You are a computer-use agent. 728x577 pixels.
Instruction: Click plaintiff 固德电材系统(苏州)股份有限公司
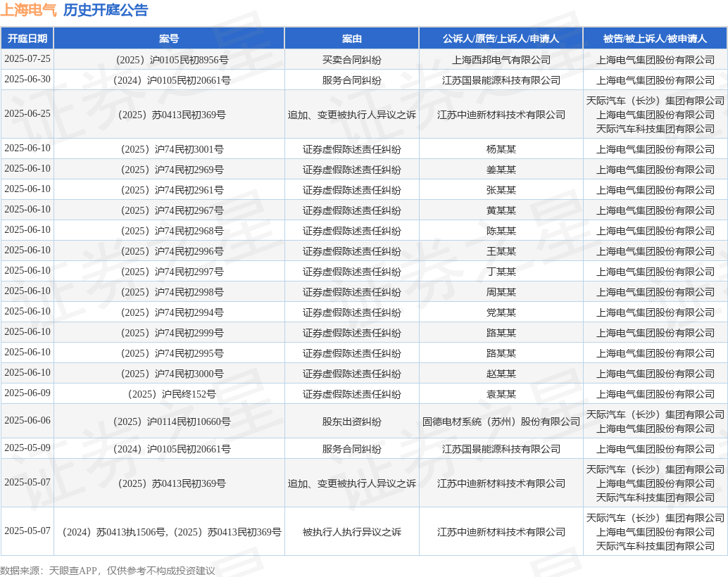pyautogui.click(x=501, y=422)
